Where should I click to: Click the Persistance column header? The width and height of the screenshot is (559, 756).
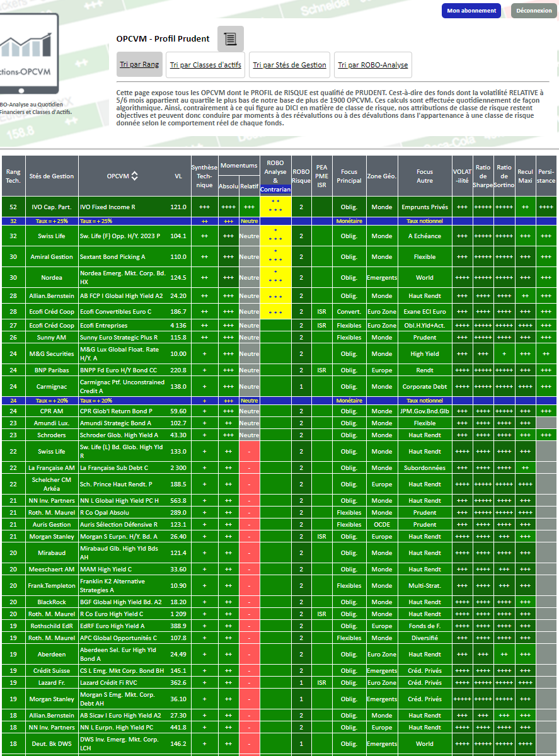pos(546,176)
